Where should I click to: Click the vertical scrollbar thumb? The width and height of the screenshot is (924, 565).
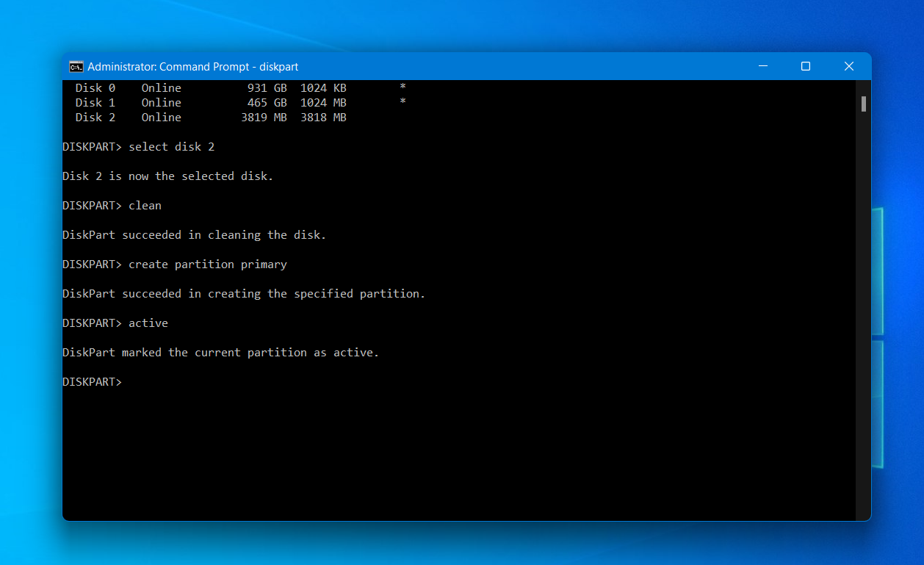[x=864, y=104]
